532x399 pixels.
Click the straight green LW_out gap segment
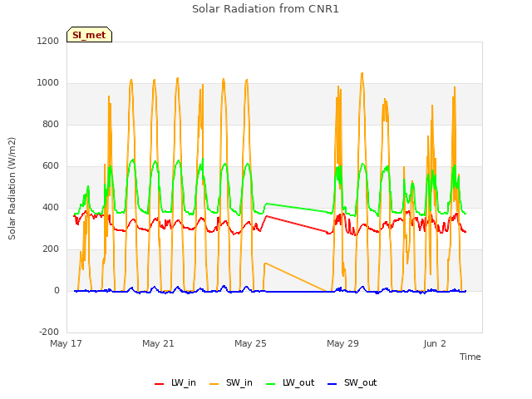[x=297, y=208]
